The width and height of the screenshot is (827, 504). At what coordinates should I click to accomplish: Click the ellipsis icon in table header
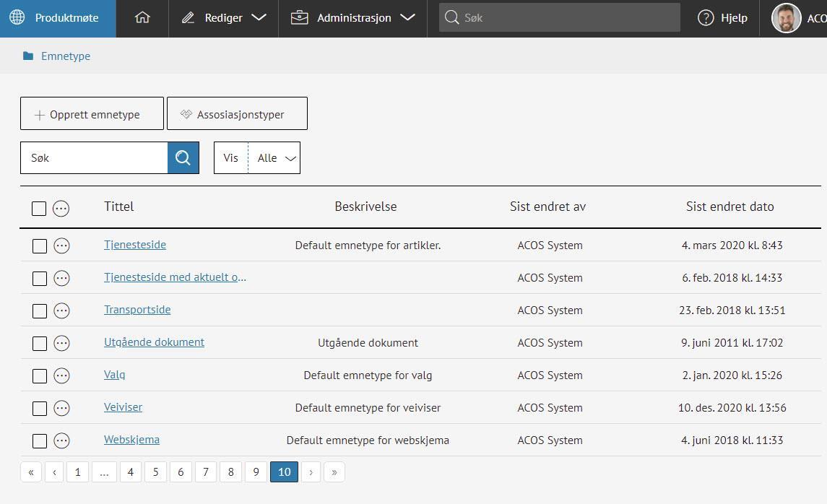61,209
